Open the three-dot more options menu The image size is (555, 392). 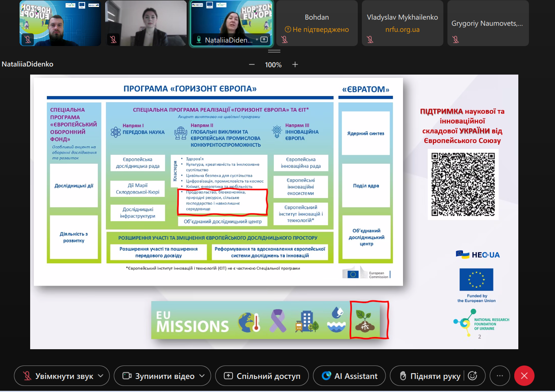pyautogui.click(x=500, y=376)
